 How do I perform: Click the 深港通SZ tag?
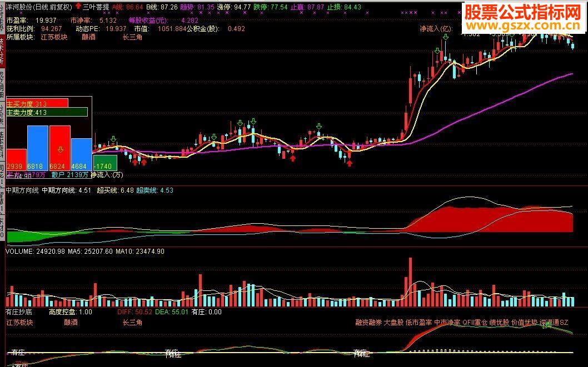[x=554, y=323]
